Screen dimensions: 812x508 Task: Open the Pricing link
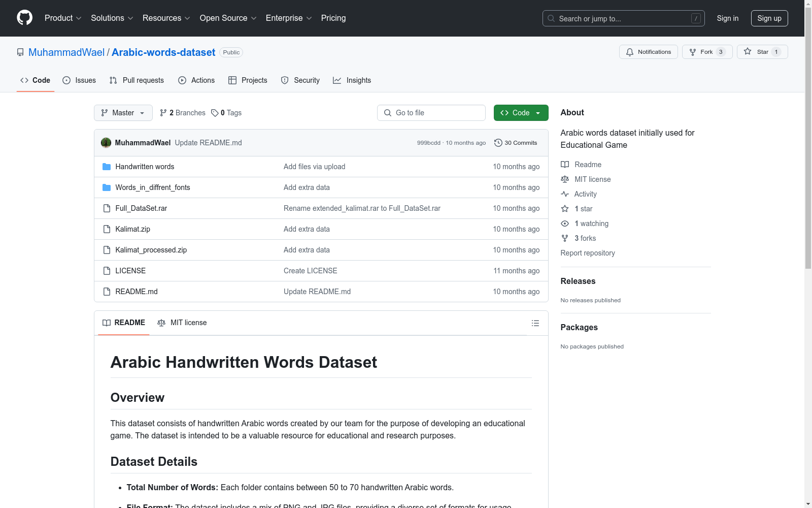coord(333,18)
